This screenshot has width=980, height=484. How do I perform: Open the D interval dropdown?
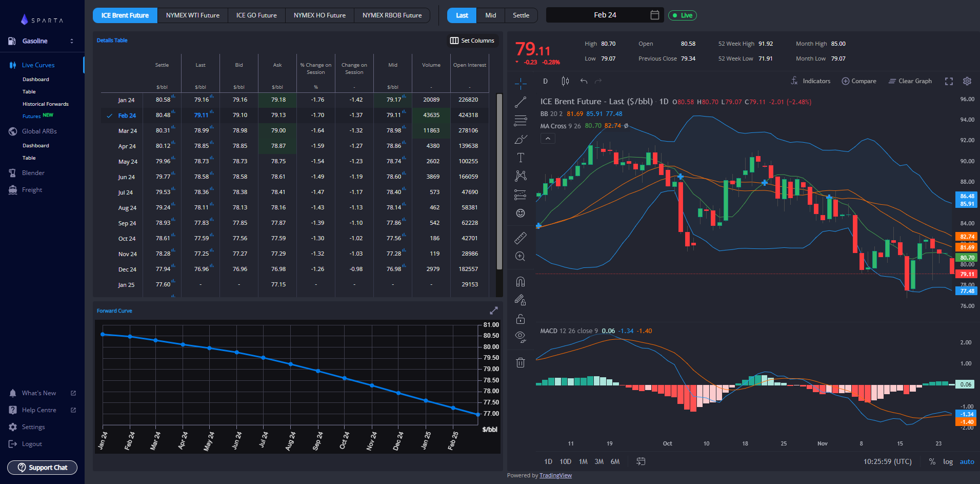point(545,81)
